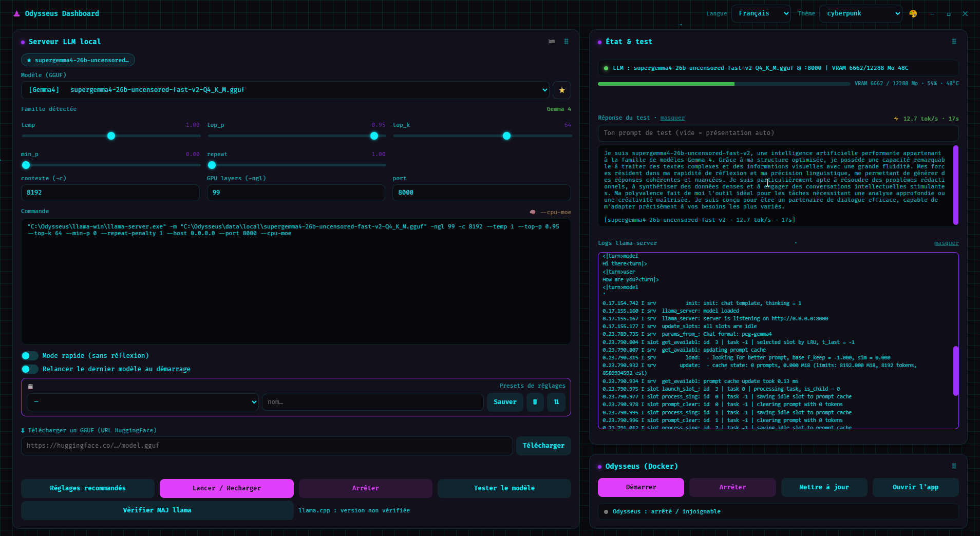Toggle Mode rapide (sans réflexion) switch
Screen dimensions: 980x536
click(x=30, y=356)
